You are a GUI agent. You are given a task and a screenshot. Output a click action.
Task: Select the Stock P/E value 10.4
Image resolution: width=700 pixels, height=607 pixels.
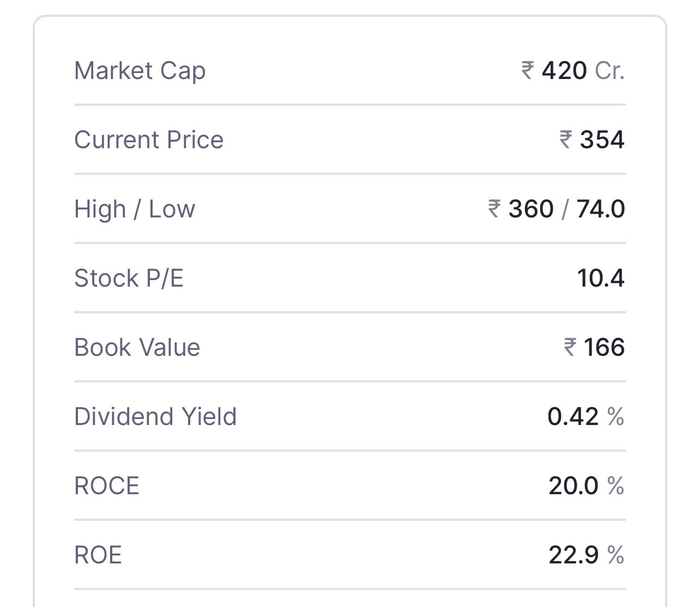[x=601, y=278]
